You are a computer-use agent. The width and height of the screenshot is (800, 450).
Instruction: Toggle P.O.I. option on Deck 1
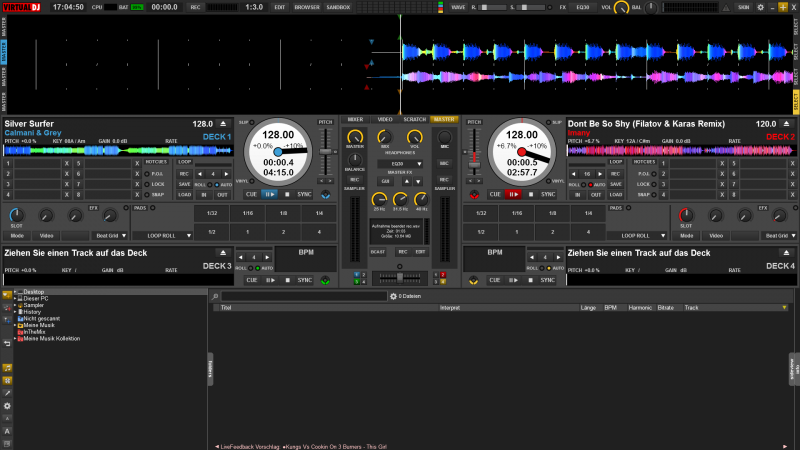tap(147, 174)
